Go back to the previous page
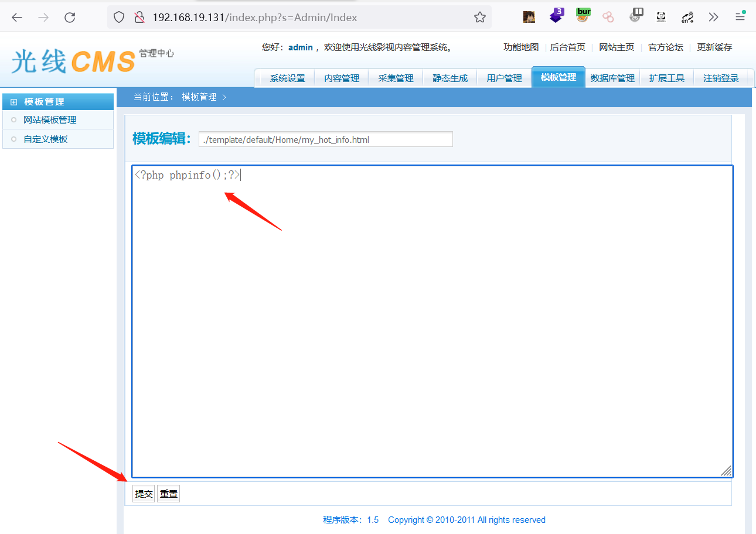This screenshot has height=534, width=756. pyautogui.click(x=17, y=18)
